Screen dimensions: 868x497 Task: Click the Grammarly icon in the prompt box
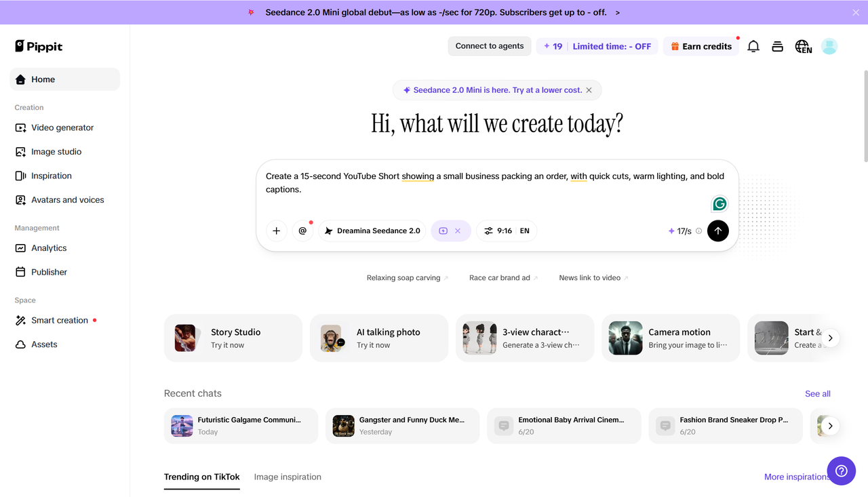(x=719, y=203)
